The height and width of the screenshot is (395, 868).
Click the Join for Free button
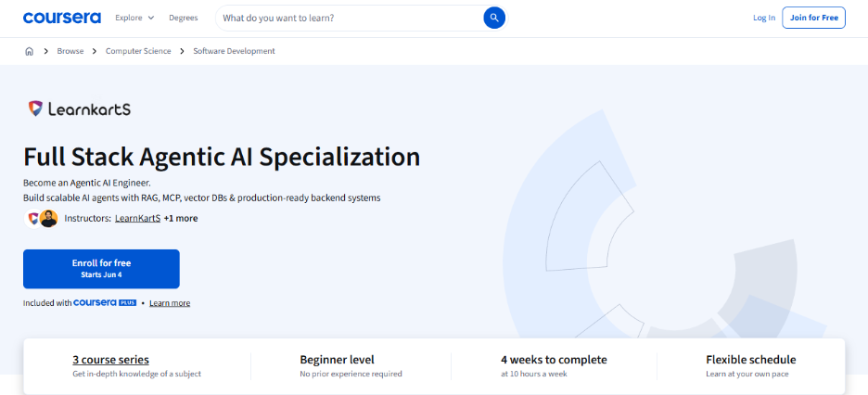pyautogui.click(x=814, y=18)
